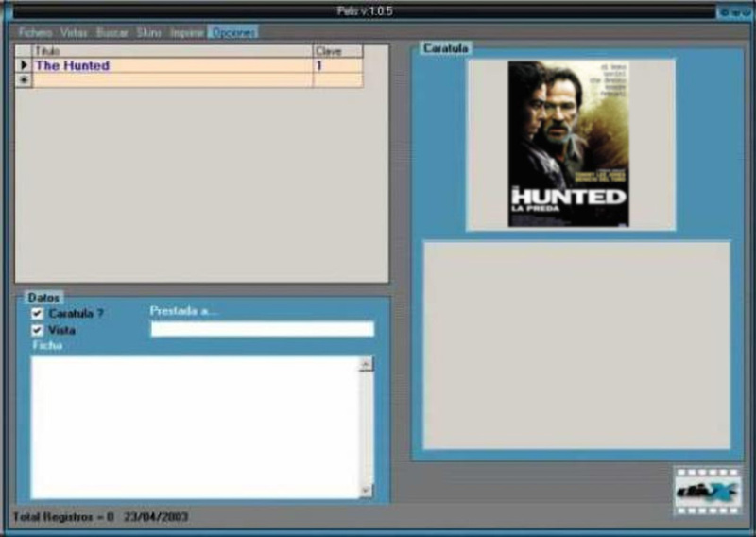Click the film strip logo icon
756x537 pixels.
[x=707, y=492]
